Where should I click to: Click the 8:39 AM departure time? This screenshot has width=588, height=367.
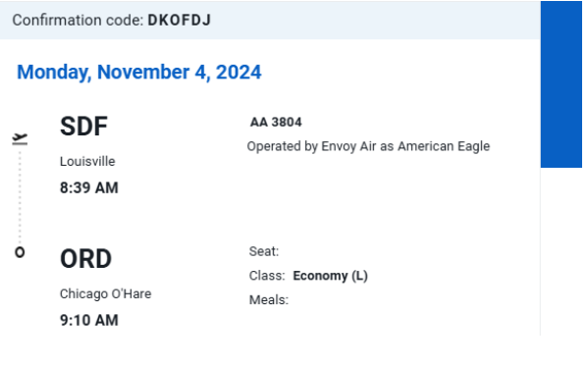(x=89, y=187)
